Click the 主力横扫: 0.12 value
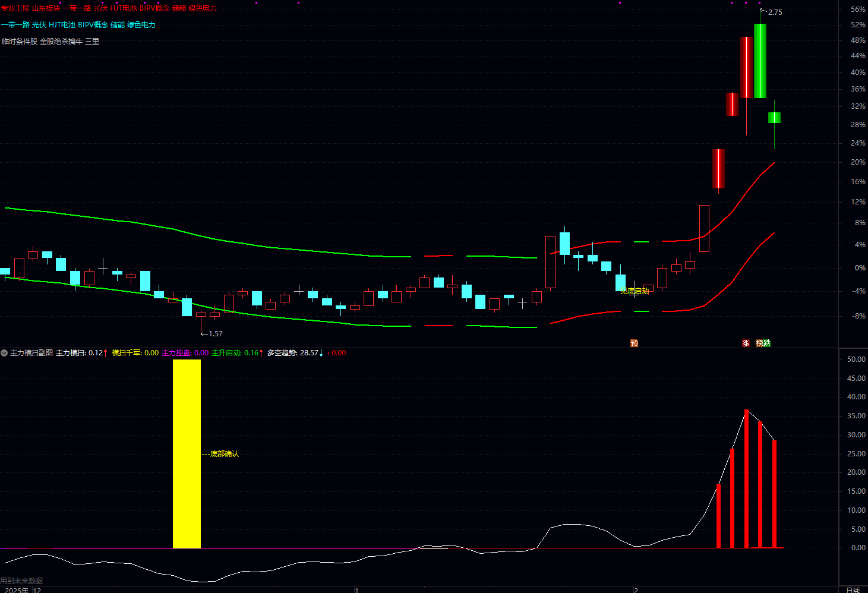The width and height of the screenshot is (868, 593). point(80,353)
